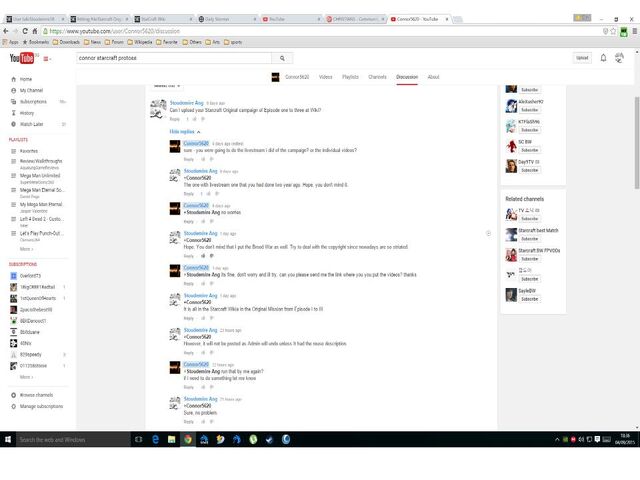
Task: Expand More under Subscriptions
Action: 27,377
